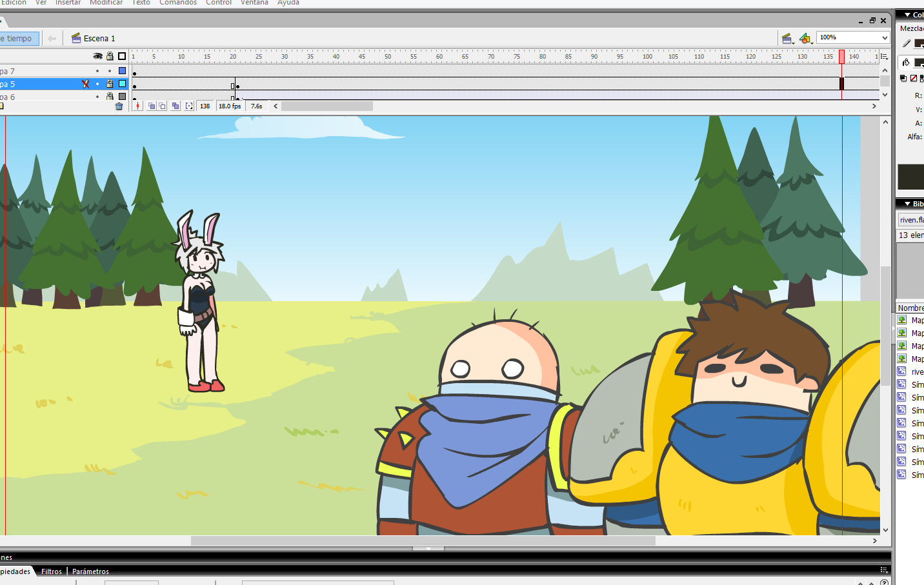The image size is (924, 585).
Task: Click stage vertical scroll down arrow
Action: pos(885,530)
